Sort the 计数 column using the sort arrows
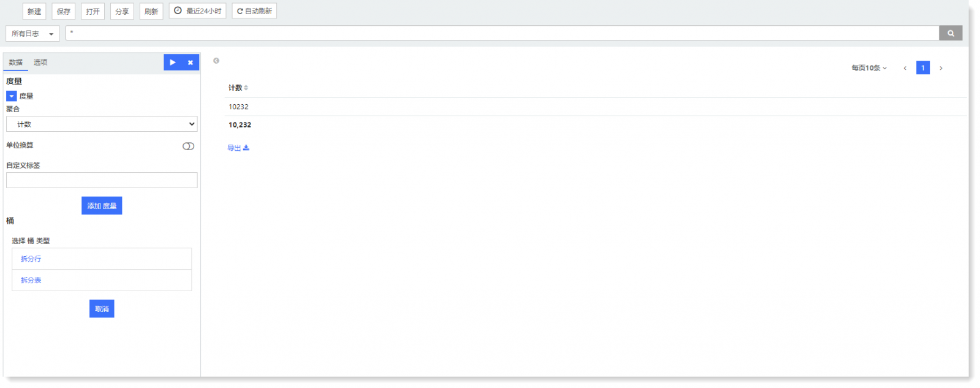The image size is (980, 388). pos(246,88)
